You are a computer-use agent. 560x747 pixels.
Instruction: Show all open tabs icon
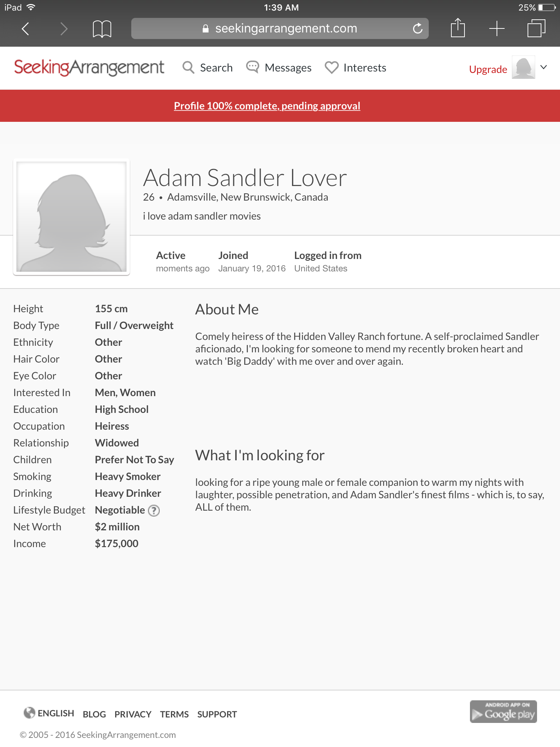[536, 28]
